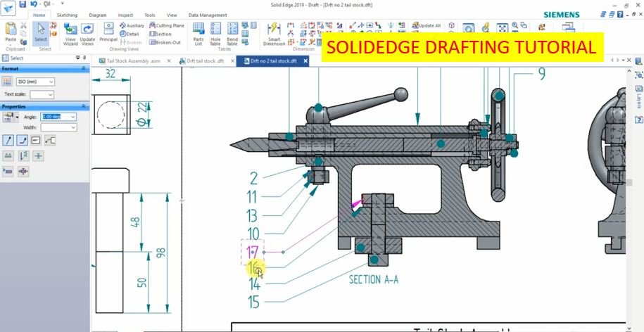The width and height of the screenshot is (644, 332).
Task: Toggle the Break Line option button
Action: [x=22, y=140]
